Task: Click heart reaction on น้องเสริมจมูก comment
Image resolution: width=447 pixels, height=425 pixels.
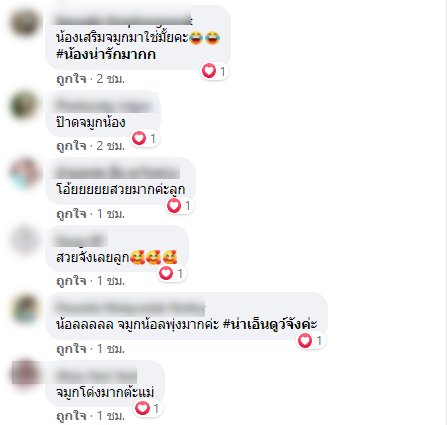Action: [214, 71]
